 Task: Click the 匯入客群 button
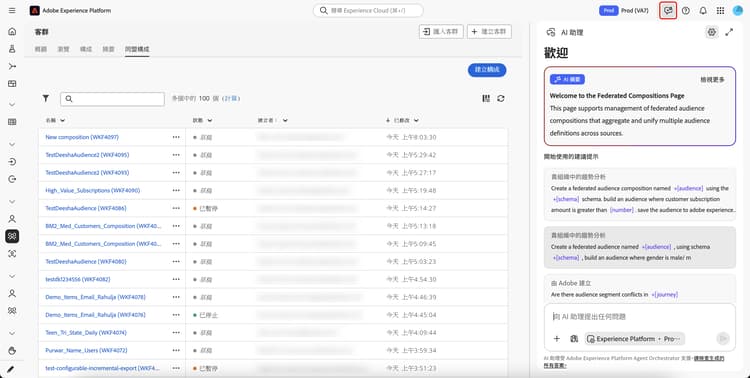(x=441, y=32)
